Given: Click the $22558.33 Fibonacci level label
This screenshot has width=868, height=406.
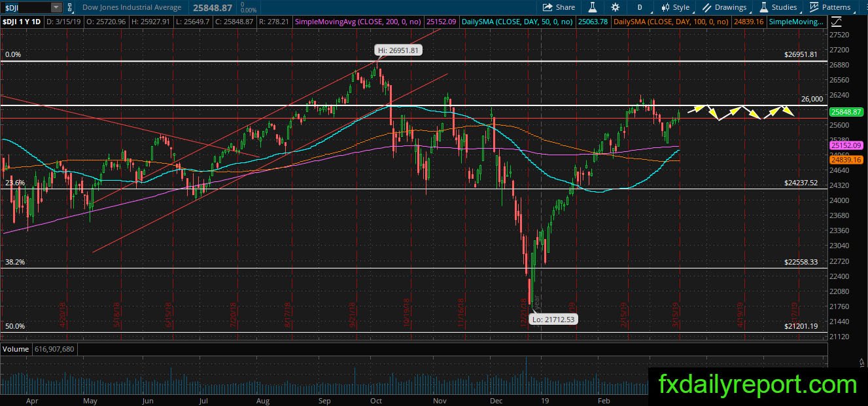Looking at the screenshot, I should coord(801,261).
